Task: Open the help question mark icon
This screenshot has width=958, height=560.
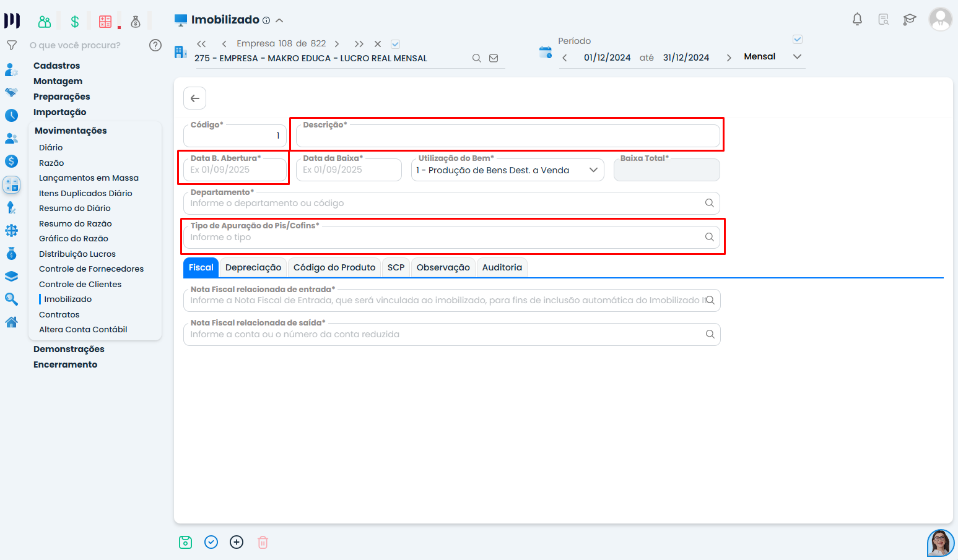Action: (x=155, y=45)
